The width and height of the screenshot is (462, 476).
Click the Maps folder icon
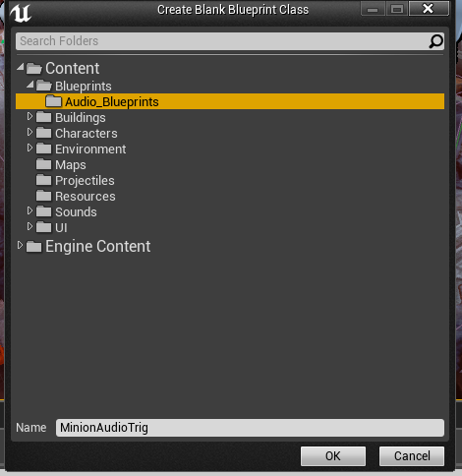tap(43, 164)
